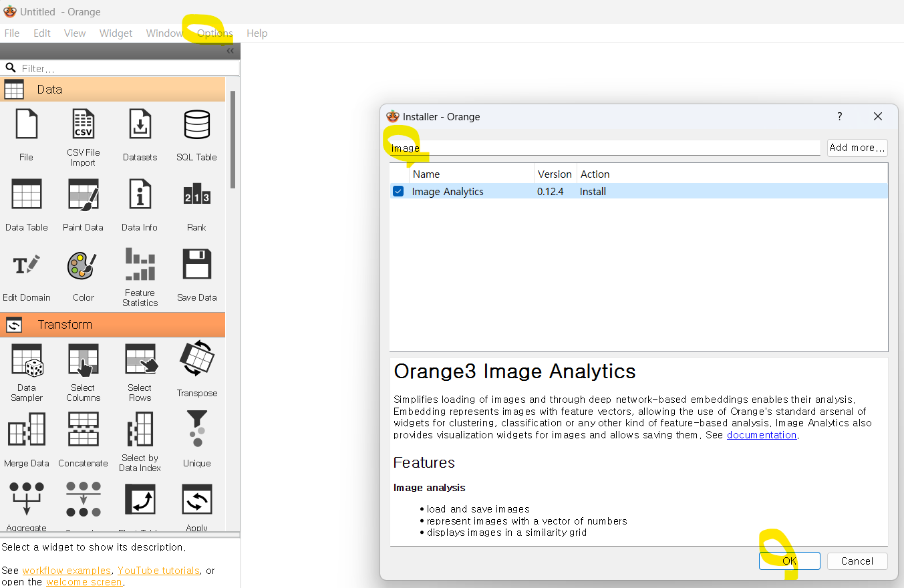
Task: Open the Edit menu
Action: (42, 33)
